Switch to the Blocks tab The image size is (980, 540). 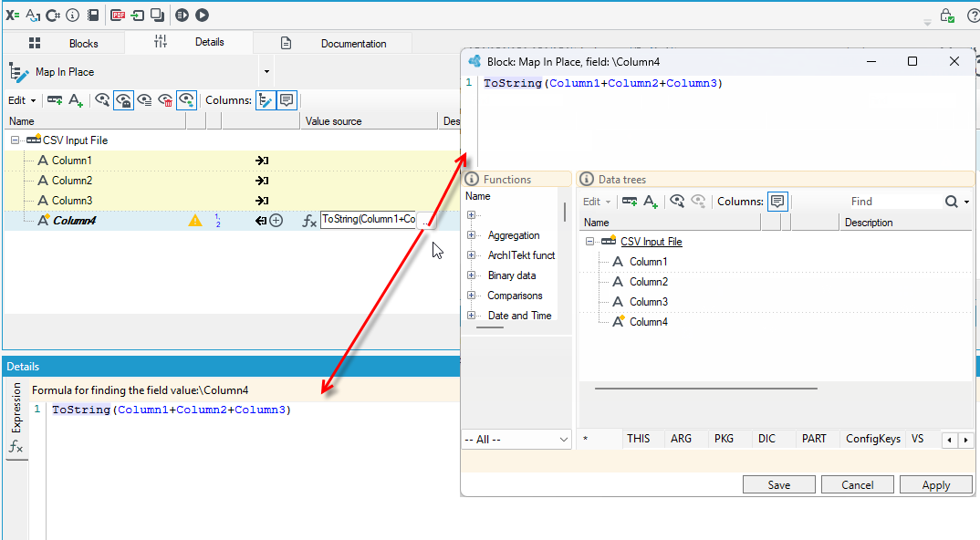(64, 43)
